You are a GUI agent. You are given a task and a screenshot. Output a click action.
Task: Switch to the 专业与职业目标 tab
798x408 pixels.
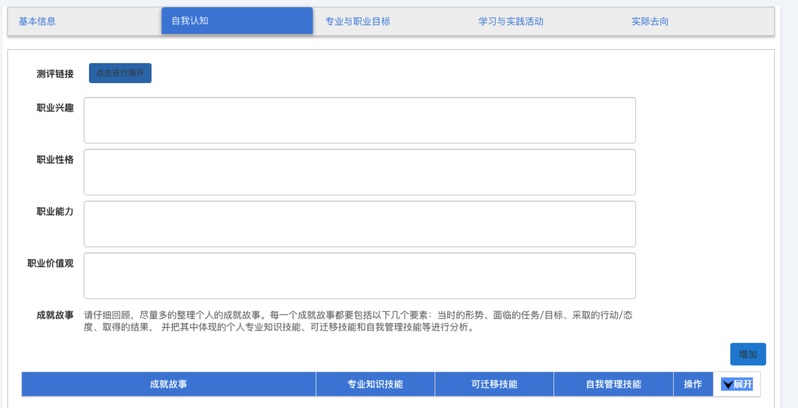point(358,21)
